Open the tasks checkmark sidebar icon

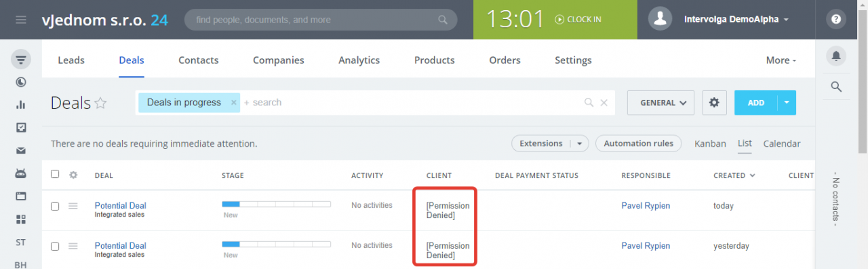[21, 128]
